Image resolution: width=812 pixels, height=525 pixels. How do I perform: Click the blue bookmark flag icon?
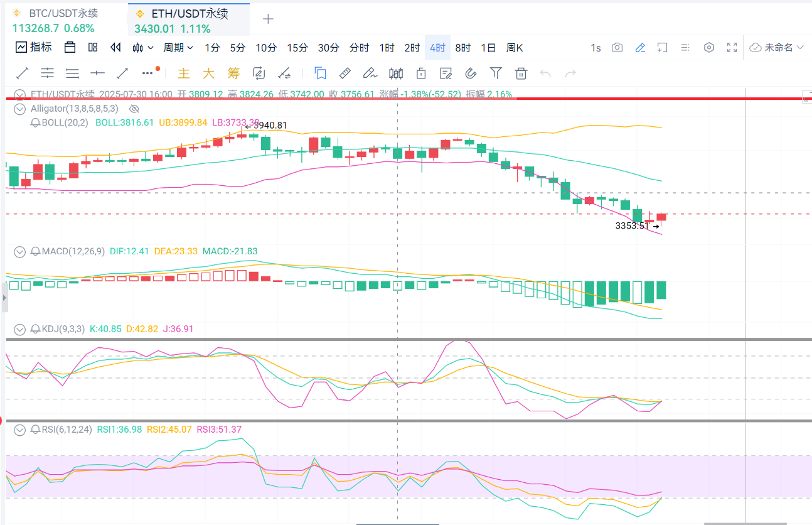pos(321,73)
